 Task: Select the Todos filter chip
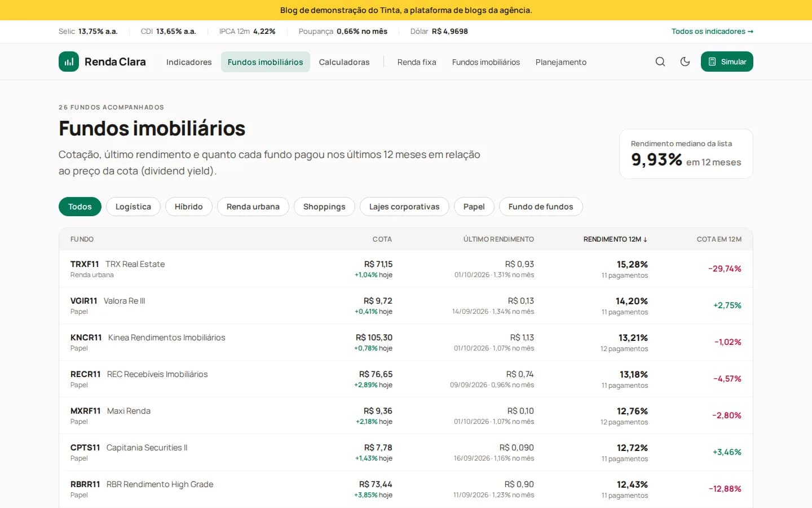[80, 207]
